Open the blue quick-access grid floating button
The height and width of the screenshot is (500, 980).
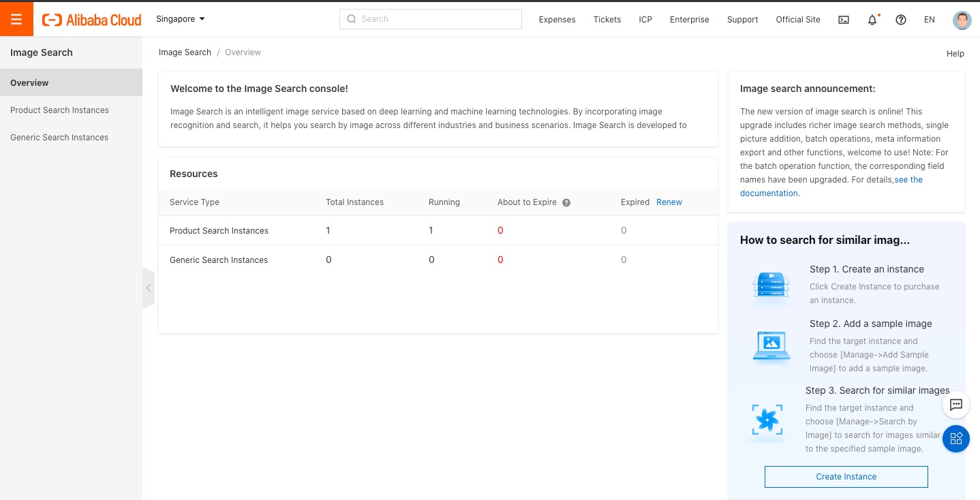(956, 439)
